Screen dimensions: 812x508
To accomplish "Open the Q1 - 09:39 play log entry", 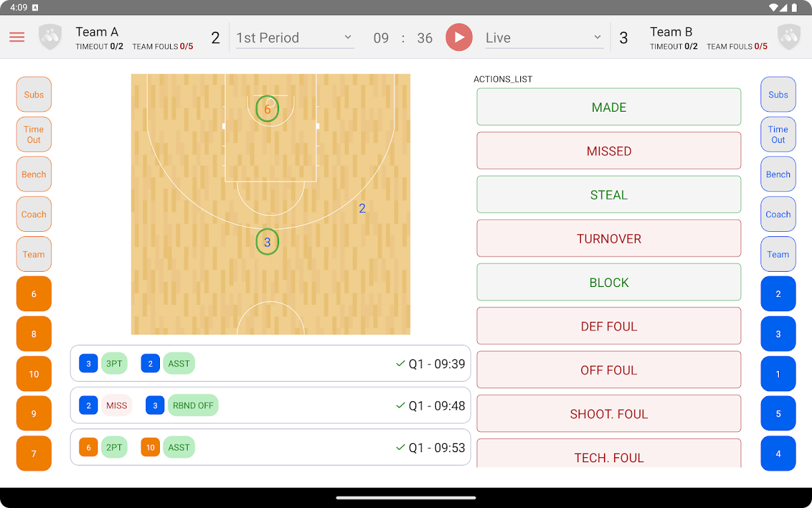I will (270, 363).
